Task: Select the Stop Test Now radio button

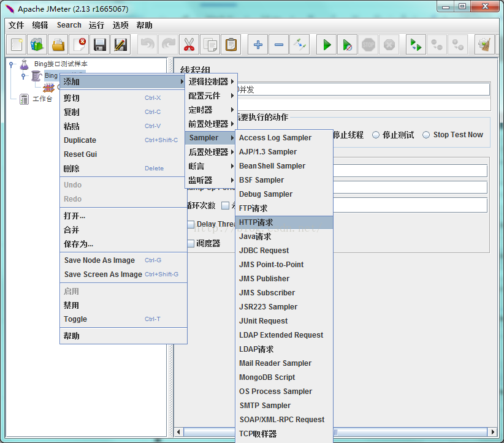Action: coord(426,135)
